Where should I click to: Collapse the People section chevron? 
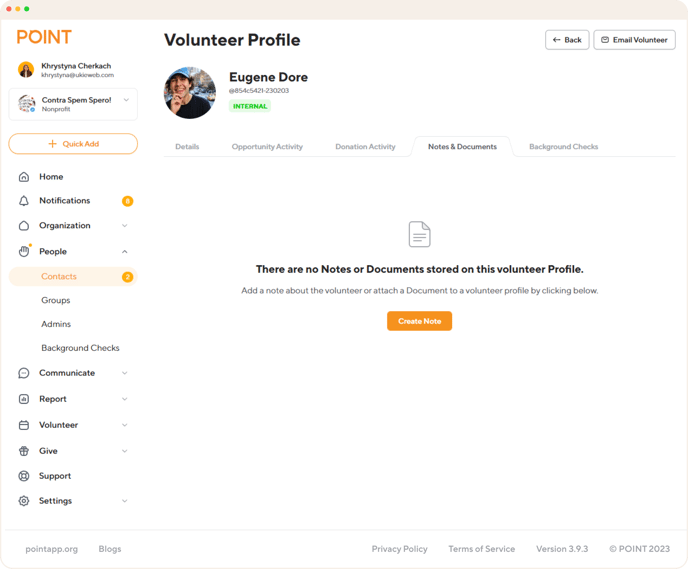[x=125, y=251]
